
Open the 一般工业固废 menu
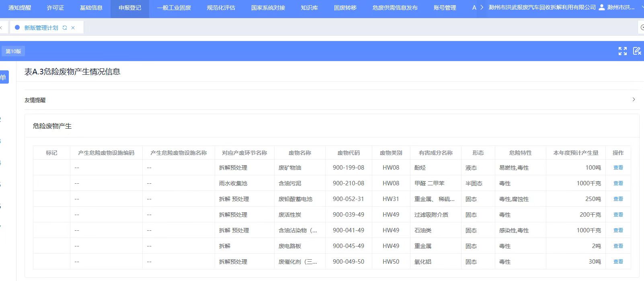174,8
